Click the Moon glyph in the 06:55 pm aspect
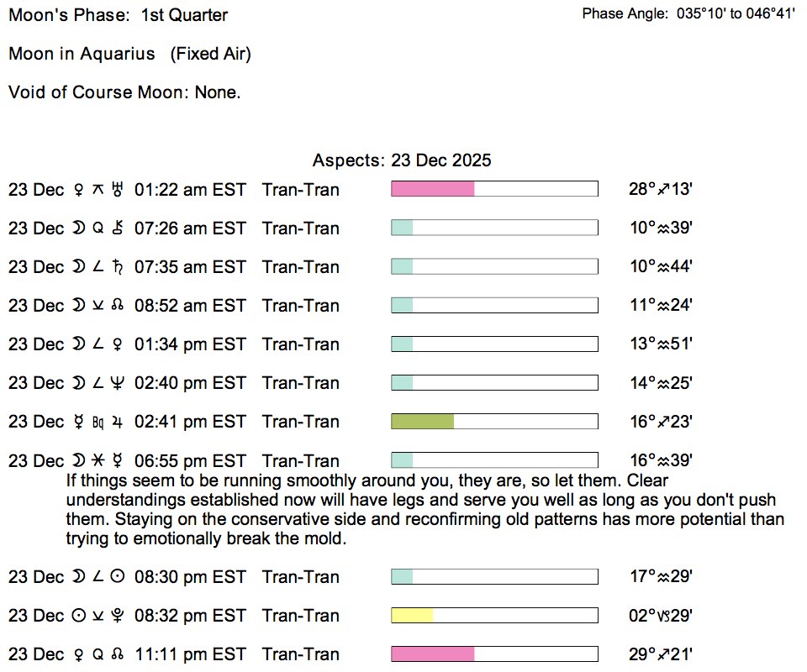This screenshot has height=672, width=807. (78, 460)
